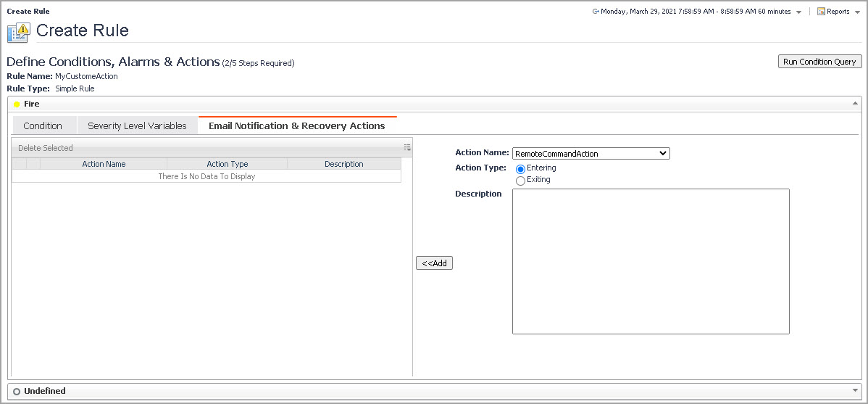Switch to the Condition tab
Image resolution: width=868 pixels, height=404 pixels.
(x=43, y=125)
